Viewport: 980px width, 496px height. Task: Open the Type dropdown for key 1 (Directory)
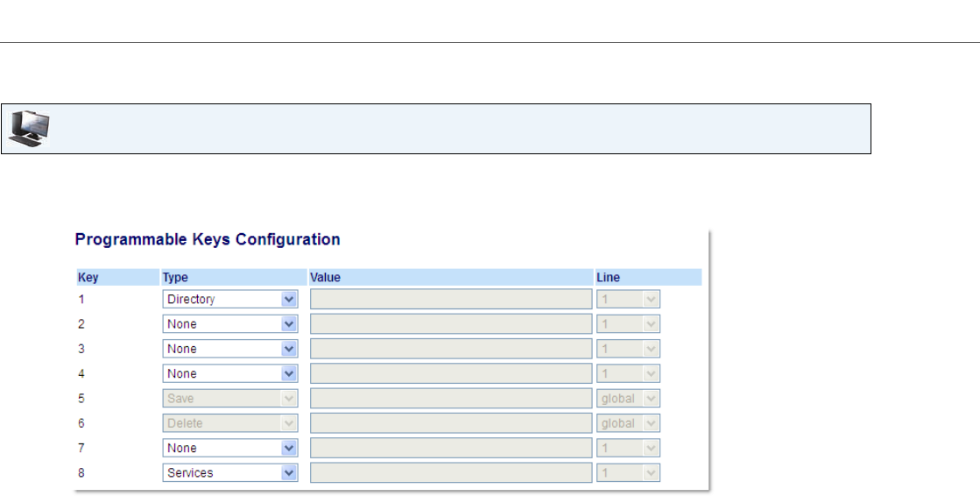230,299
